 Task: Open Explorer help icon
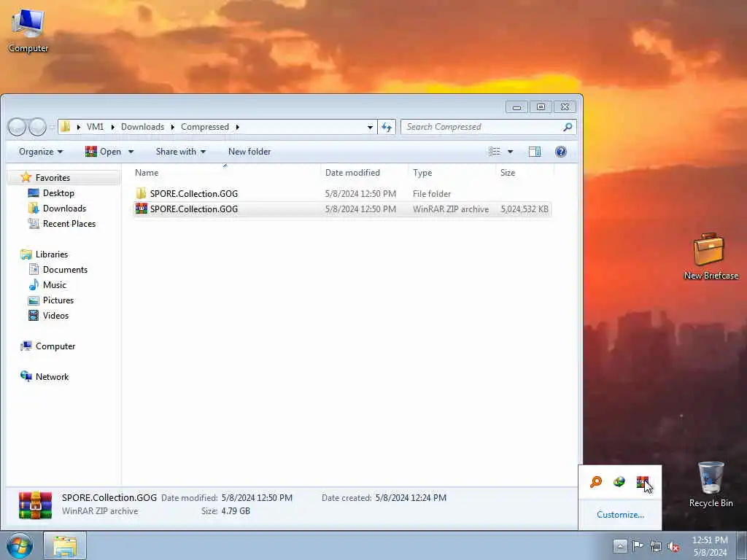[561, 152]
